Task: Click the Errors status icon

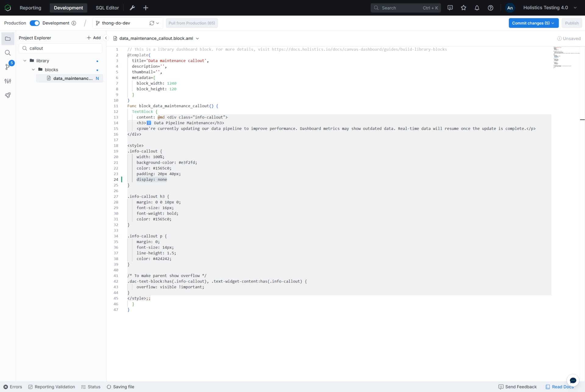Action: point(5,387)
